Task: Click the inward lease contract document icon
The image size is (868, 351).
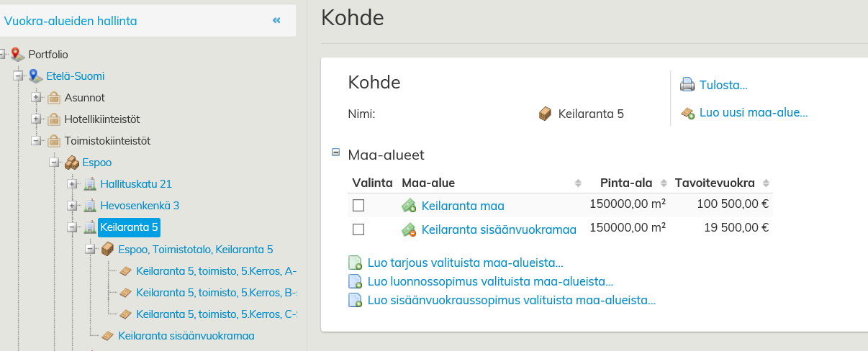Action: click(355, 300)
